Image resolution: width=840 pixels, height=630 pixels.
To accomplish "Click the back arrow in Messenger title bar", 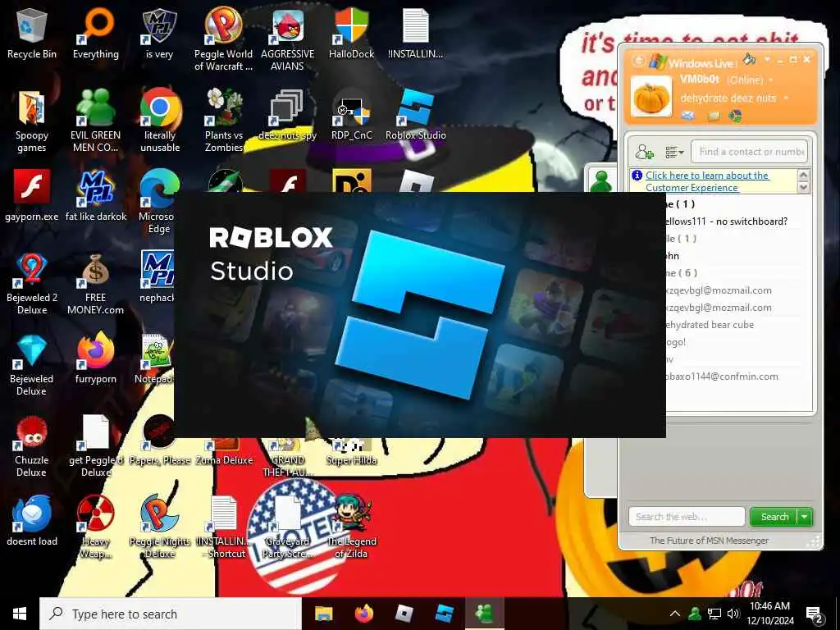I will [x=638, y=61].
